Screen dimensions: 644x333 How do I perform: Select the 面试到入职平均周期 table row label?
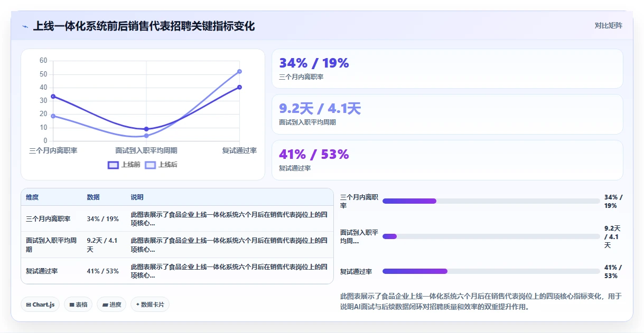(51, 245)
